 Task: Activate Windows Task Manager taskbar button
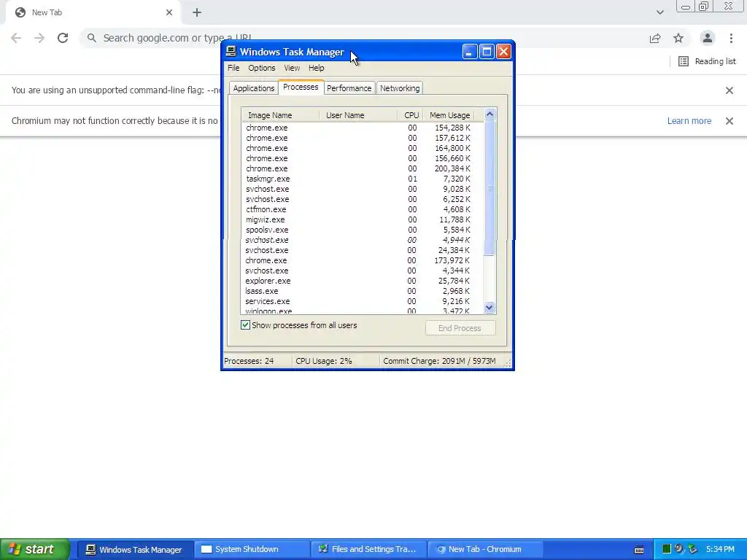click(134, 550)
